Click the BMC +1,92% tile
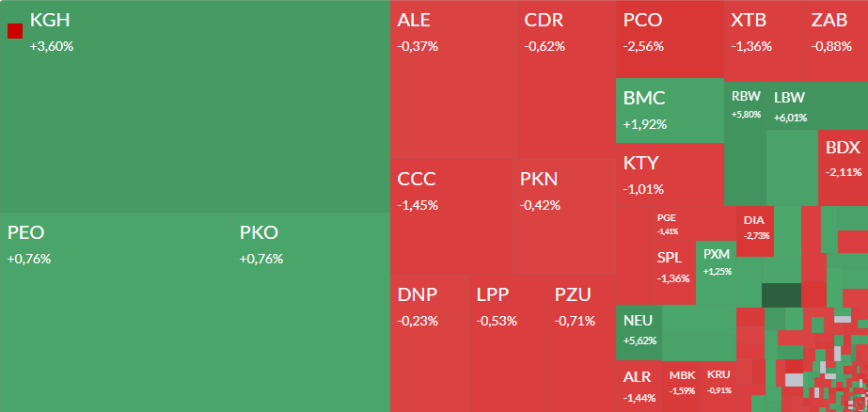The image size is (868, 412). pyautogui.click(x=669, y=110)
